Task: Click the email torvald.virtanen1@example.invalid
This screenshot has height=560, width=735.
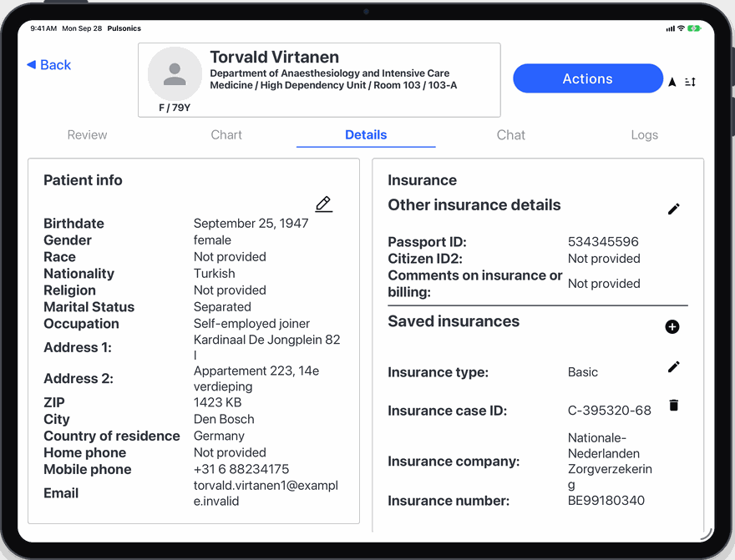Action: (266, 493)
